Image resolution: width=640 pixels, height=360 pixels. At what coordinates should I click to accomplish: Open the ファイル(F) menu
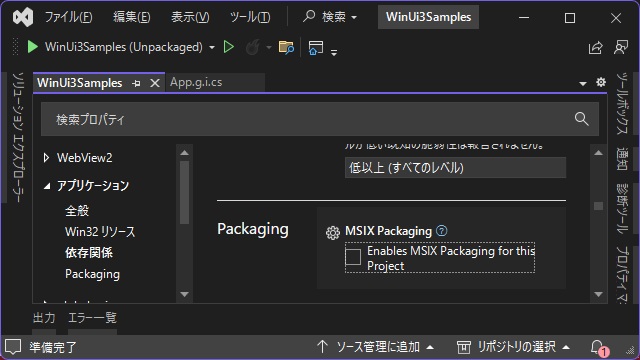point(68,17)
